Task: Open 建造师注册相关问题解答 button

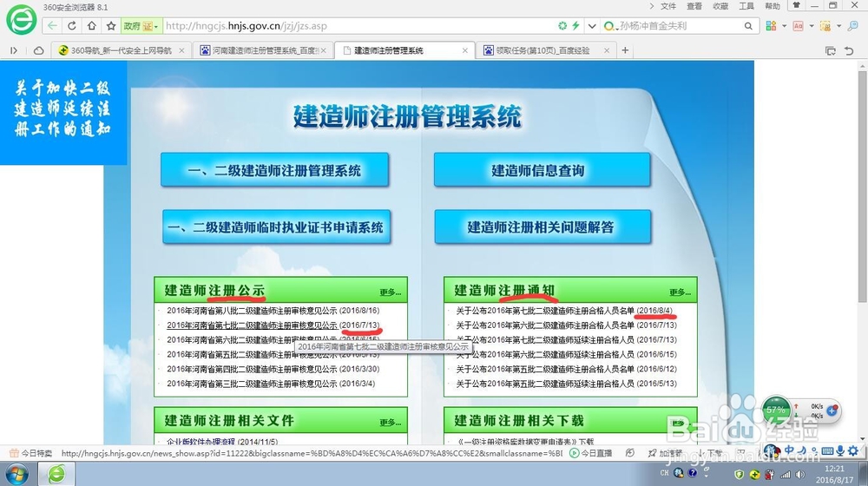Action: tap(542, 227)
